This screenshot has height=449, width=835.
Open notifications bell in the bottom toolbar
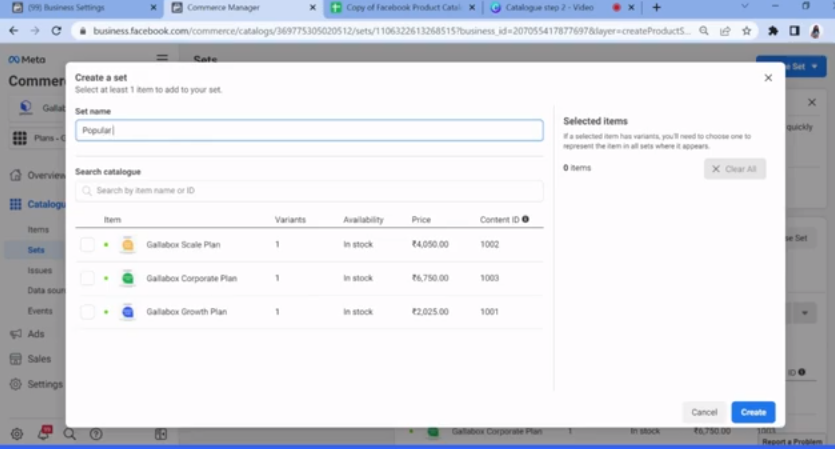(44, 433)
